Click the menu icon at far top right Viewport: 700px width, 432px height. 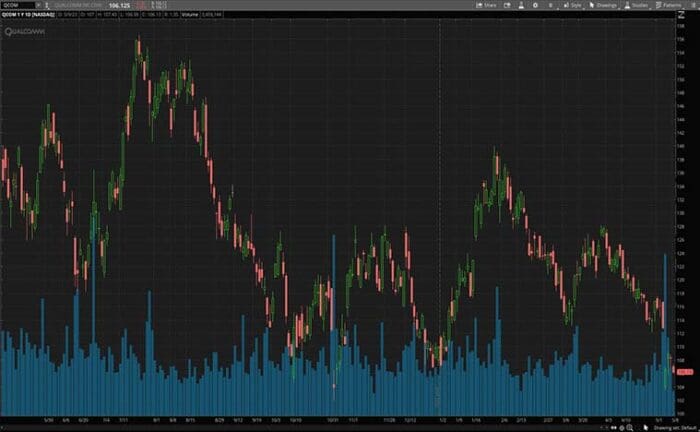tap(695, 5)
